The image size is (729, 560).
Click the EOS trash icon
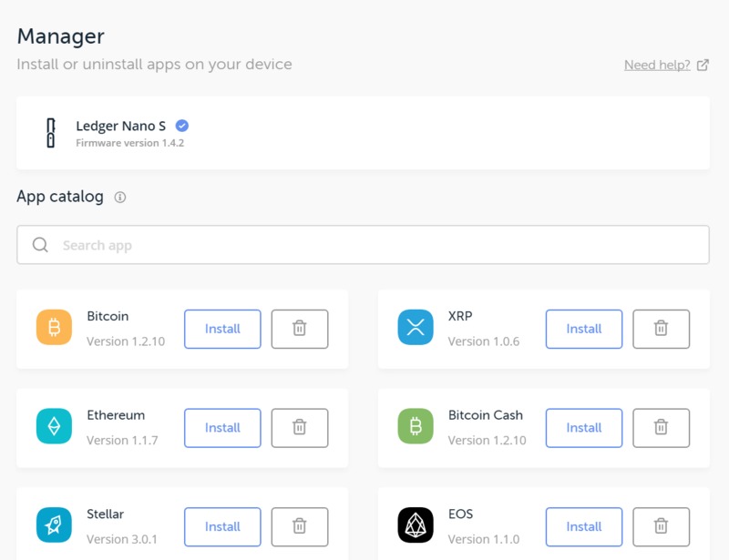tap(661, 526)
